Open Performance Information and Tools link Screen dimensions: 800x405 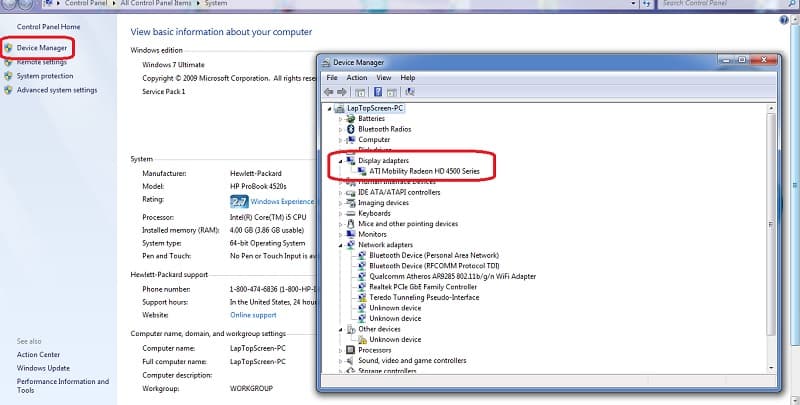point(63,386)
